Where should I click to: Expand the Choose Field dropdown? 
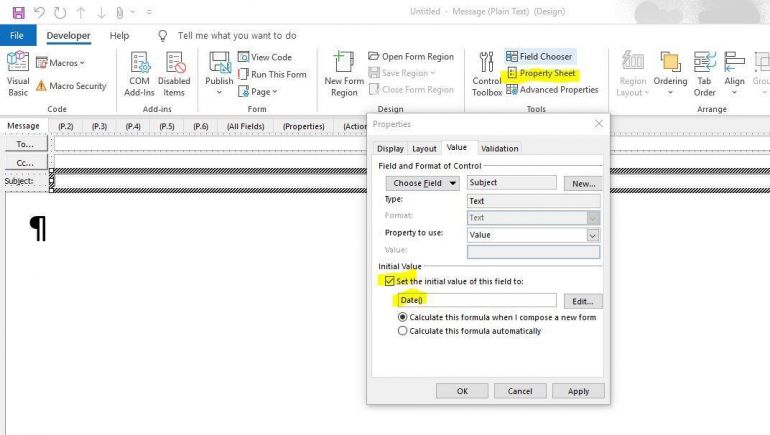(x=425, y=183)
